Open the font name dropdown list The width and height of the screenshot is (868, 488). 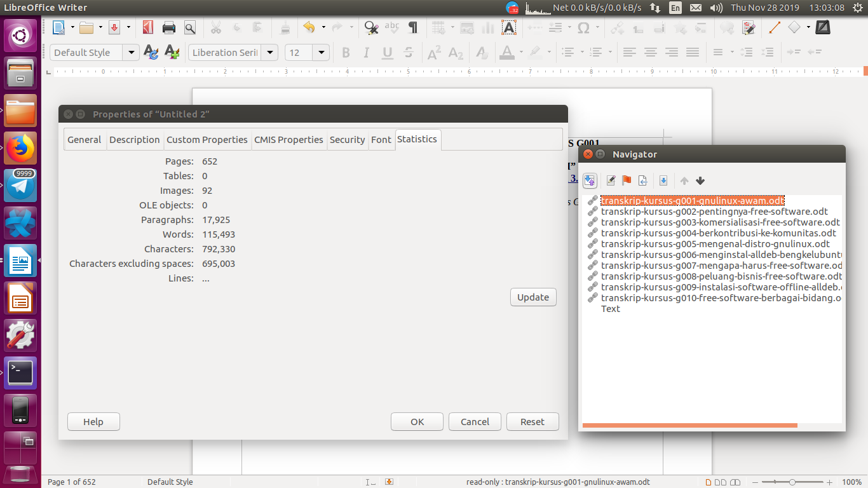point(269,52)
